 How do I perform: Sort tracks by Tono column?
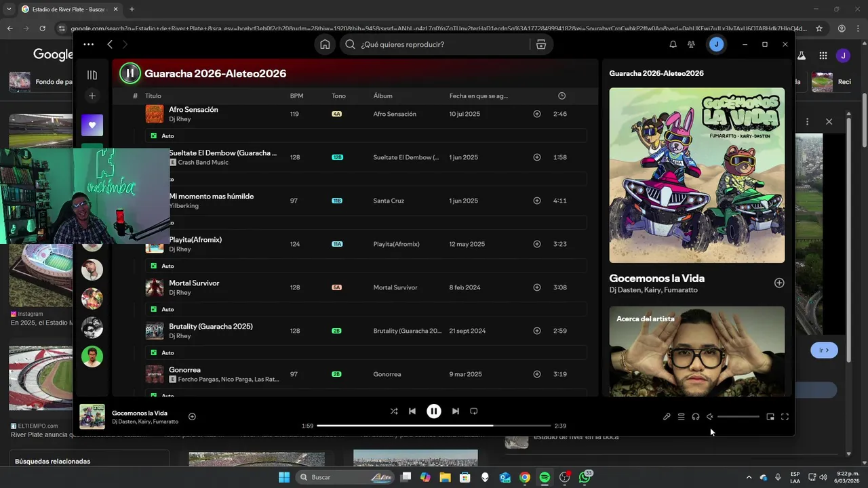click(338, 96)
